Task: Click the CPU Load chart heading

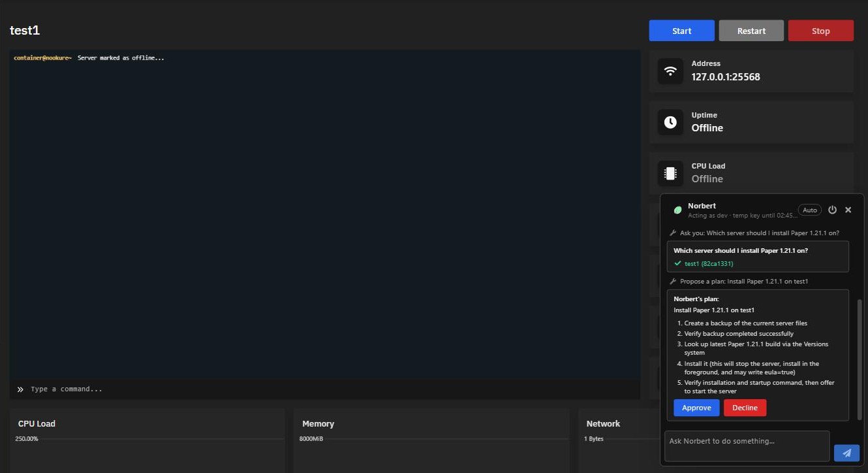Action: [x=37, y=423]
